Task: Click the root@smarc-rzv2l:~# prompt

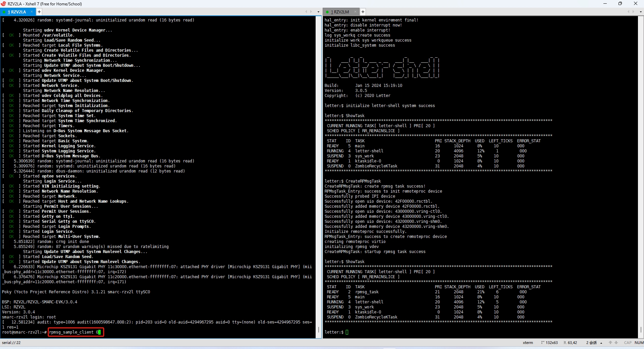Action: 24,332
